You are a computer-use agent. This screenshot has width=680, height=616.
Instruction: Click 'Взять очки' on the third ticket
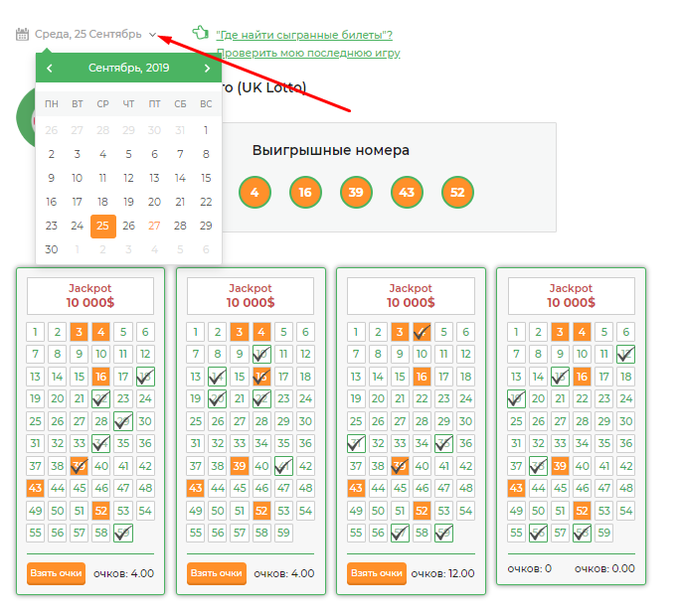pos(377,573)
